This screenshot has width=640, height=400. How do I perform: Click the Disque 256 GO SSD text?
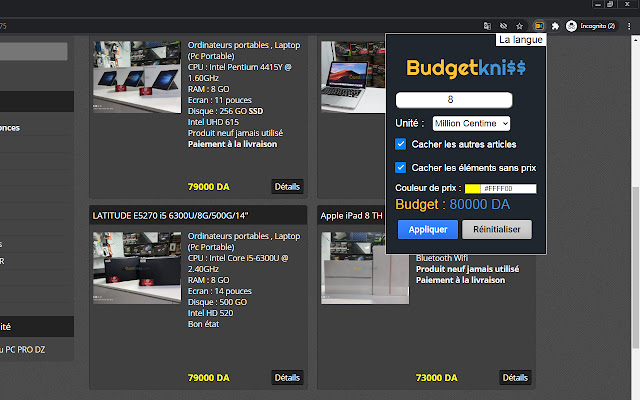[225, 111]
